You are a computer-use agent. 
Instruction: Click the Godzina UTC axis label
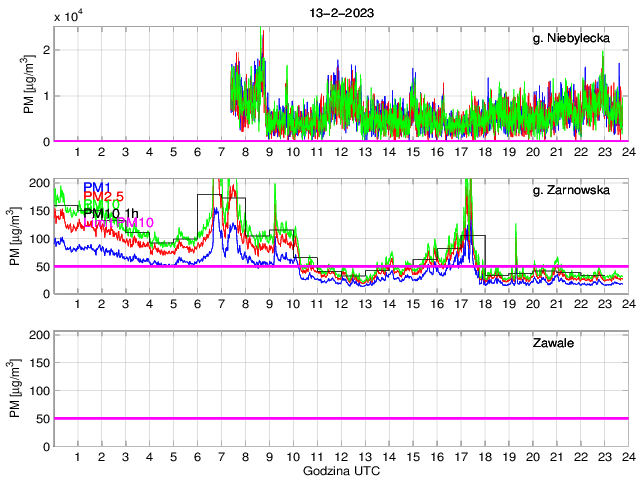[340, 470]
